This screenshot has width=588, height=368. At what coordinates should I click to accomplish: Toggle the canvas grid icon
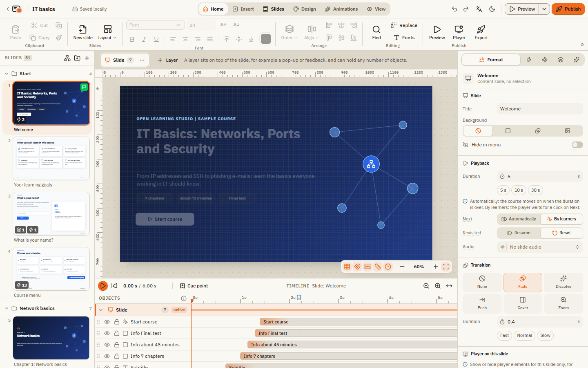click(x=347, y=267)
